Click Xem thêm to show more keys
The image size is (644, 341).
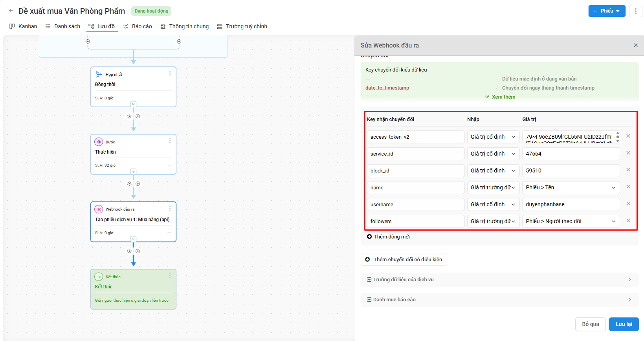click(x=500, y=97)
